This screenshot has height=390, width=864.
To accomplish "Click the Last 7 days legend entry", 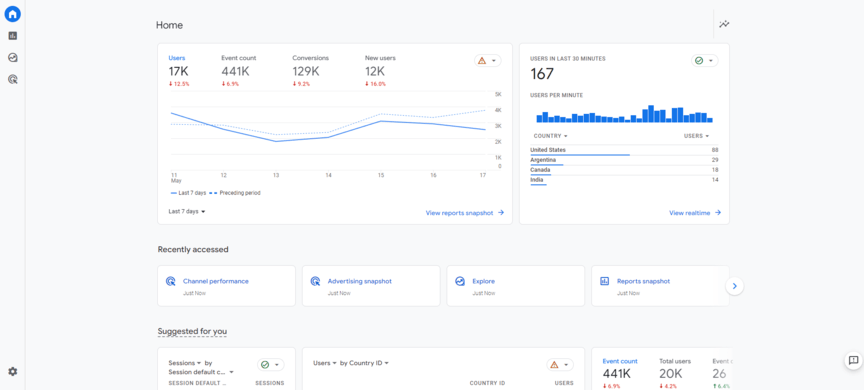I will pyautogui.click(x=188, y=193).
